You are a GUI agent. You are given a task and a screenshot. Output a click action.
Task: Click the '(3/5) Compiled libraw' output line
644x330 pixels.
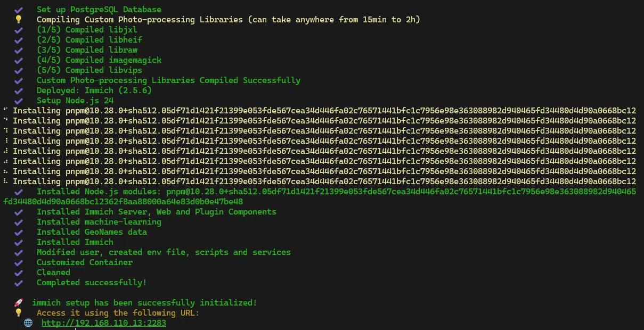(87, 50)
